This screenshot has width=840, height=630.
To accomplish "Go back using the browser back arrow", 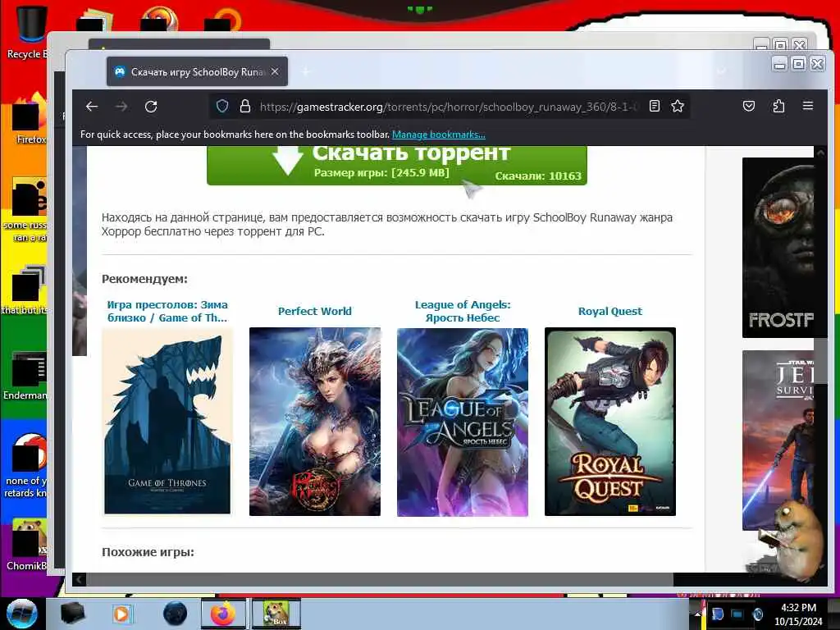I will point(92,107).
